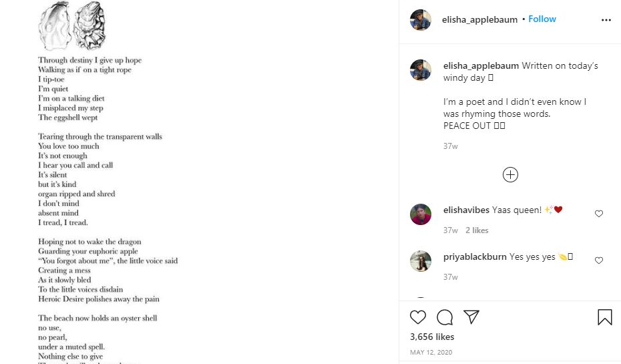Screen dimensions: 621x364
Task: Save the post with the bookmark icon
Action: coord(605,317)
